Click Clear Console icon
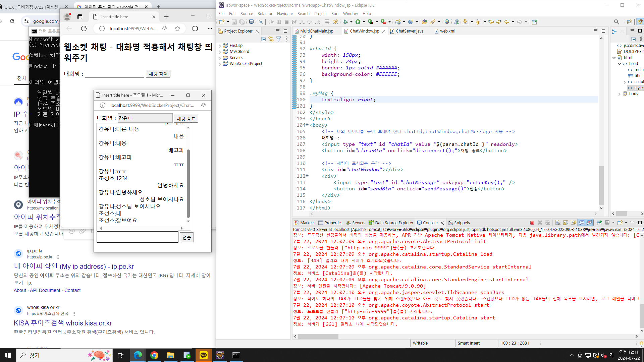The height and width of the screenshot is (362, 644). click(x=558, y=223)
